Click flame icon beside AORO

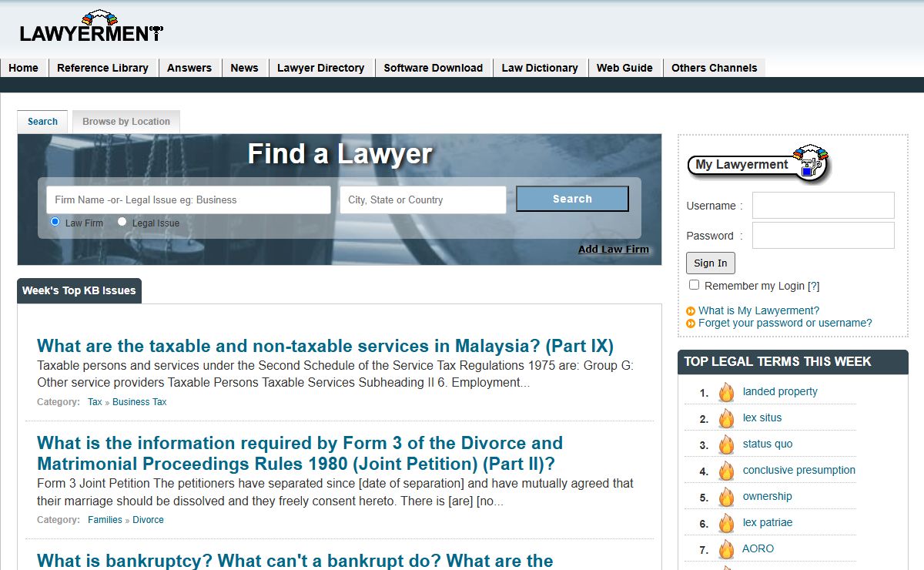point(727,549)
